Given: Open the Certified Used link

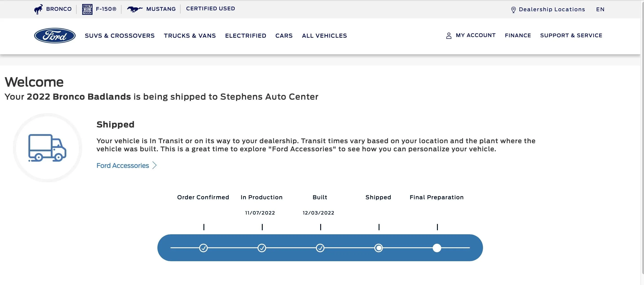Looking at the screenshot, I should pyautogui.click(x=210, y=9).
